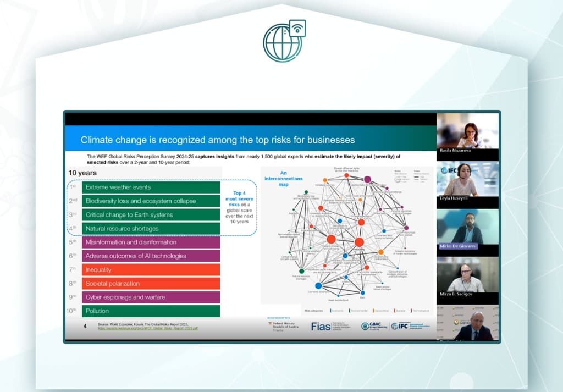Select 'Misinformation and disinformation' bar
The image size is (563, 392).
point(151,242)
